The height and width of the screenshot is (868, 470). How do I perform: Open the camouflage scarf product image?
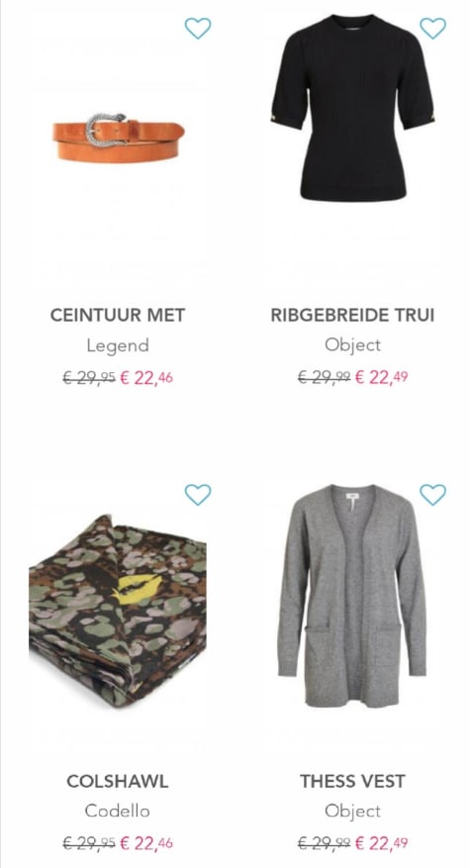tap(118, 611)
